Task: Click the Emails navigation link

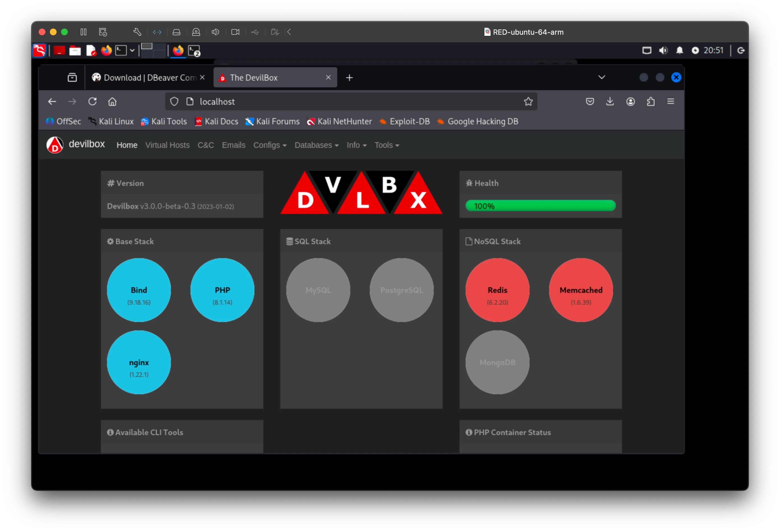Action: coord(233,145)
